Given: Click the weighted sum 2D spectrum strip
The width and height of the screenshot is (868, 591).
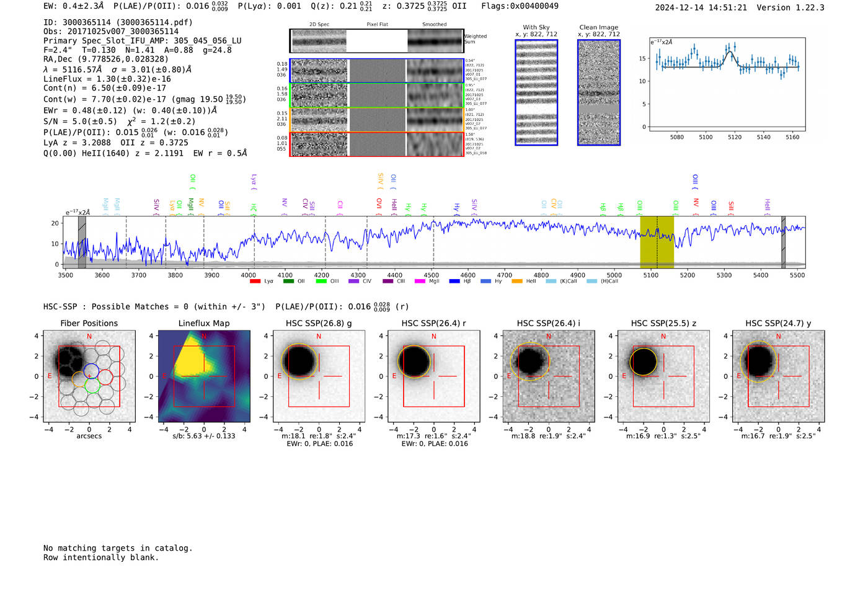Looking at the screenshot, I should [x=376, y=41].
